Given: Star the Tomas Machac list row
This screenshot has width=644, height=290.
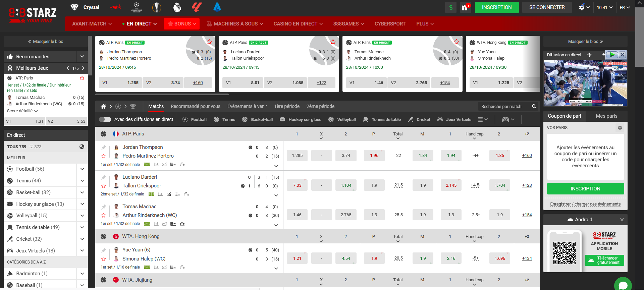Looking at the screenshot, I should (104, 215).
